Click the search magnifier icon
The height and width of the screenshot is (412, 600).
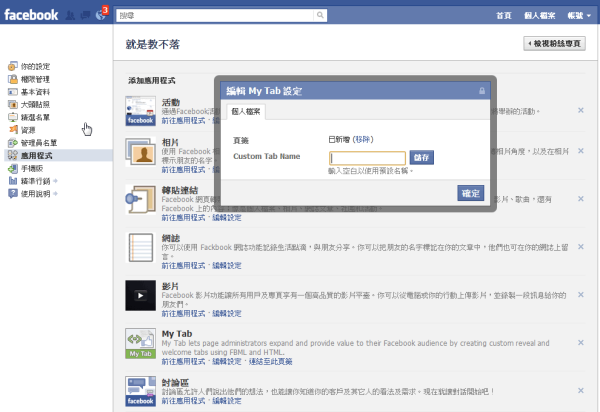coord(320,15)
